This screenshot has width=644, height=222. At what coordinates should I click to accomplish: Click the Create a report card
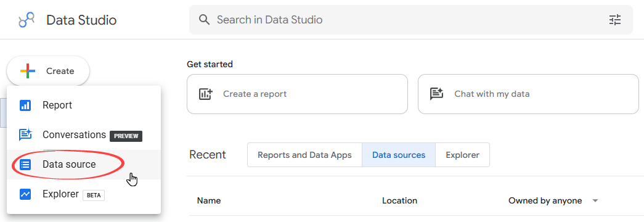pos(298,94)
